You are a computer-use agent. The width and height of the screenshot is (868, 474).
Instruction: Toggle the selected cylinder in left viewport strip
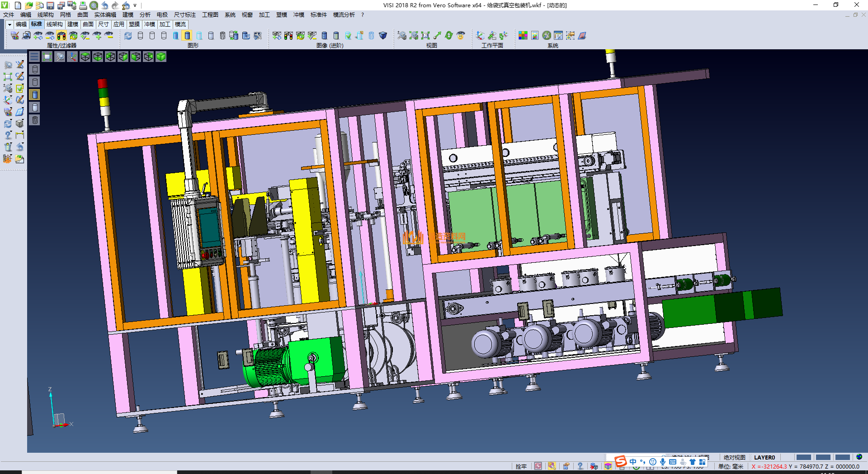(35, 95)
